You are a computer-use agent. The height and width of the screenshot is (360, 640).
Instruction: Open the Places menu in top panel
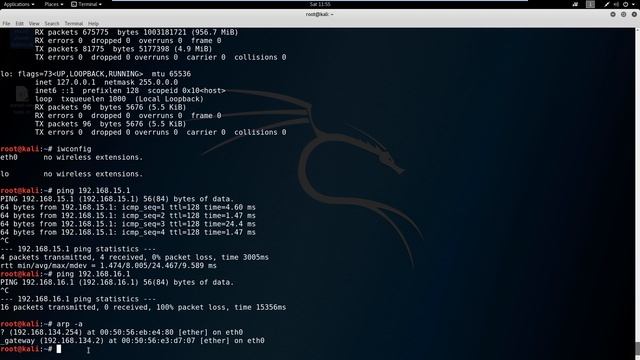(54, 4)
